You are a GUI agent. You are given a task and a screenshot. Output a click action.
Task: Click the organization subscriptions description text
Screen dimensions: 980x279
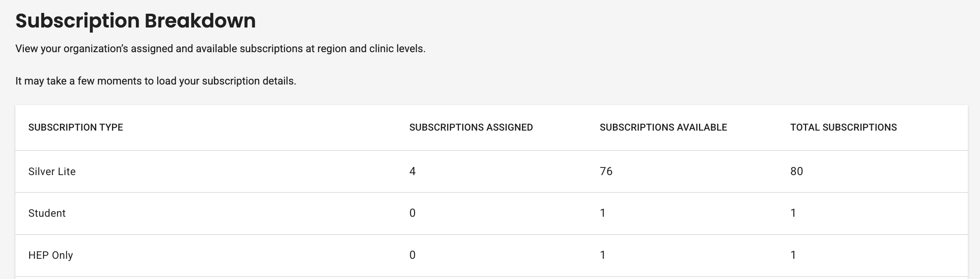coord(220,49)
